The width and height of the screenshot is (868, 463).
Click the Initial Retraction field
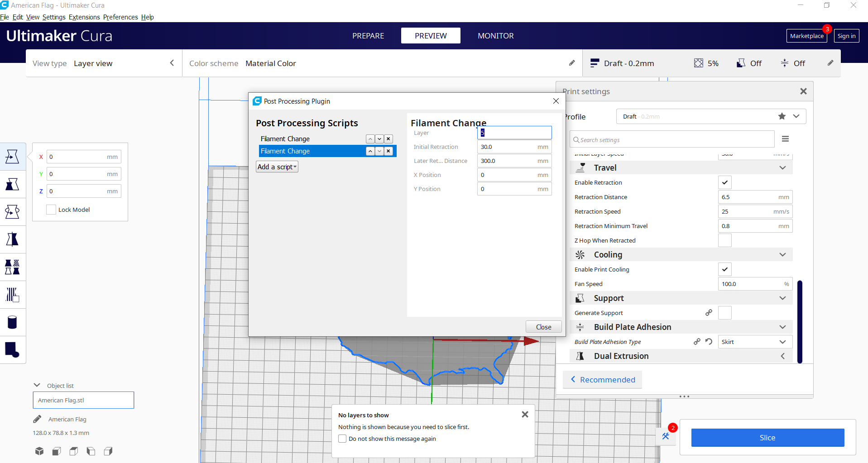point(514,147)
